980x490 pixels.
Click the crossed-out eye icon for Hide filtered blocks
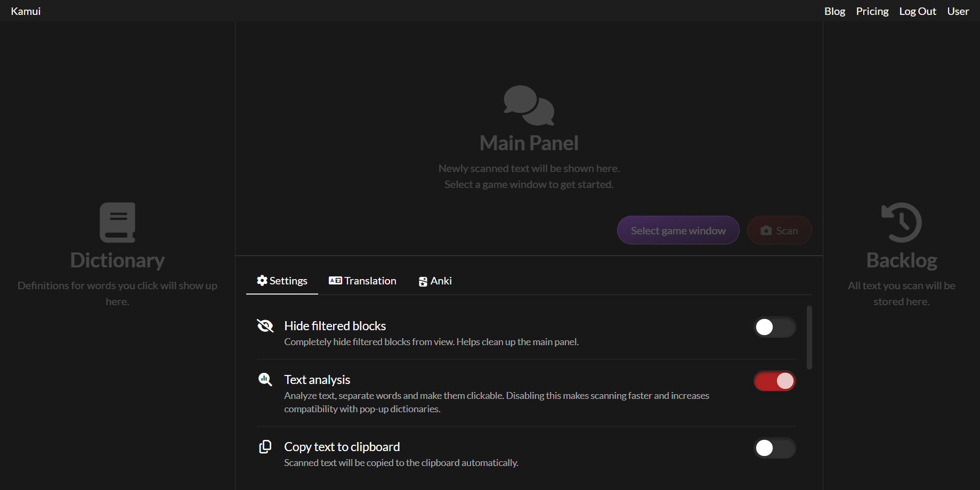coord(265,325)
